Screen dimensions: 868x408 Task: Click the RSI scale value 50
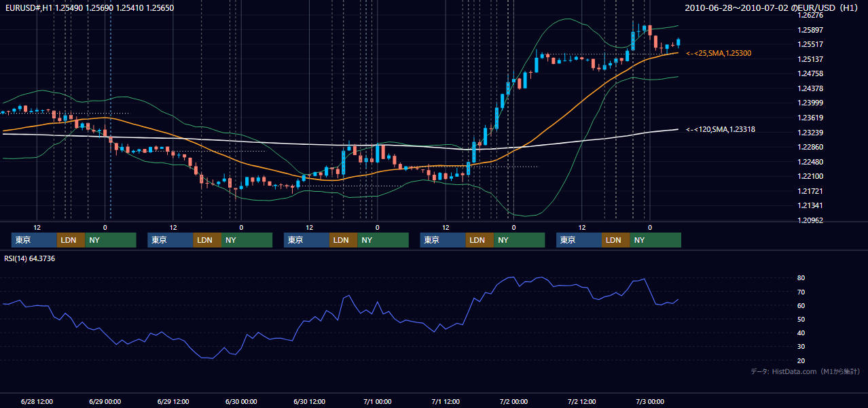coord(801,319)
